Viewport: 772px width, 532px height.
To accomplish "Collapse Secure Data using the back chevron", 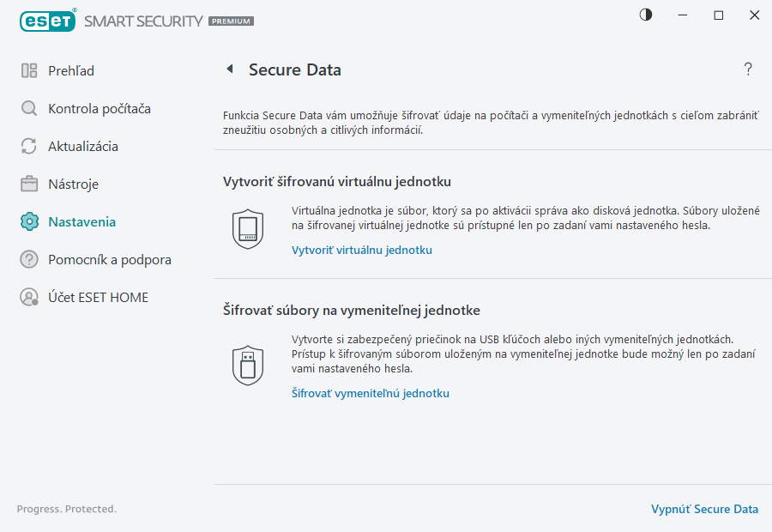I will coord(229,70).
